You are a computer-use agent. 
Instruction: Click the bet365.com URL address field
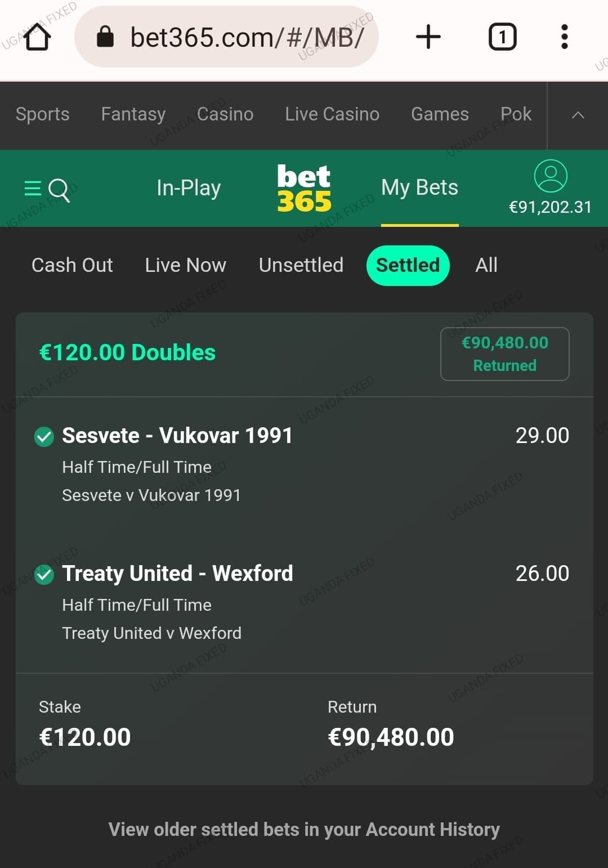(226, 37)
